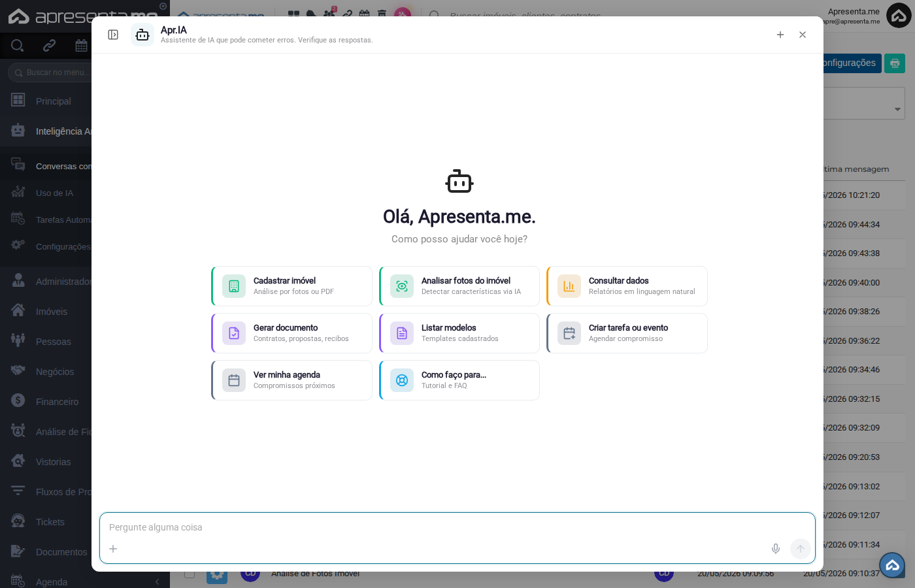The image size is (915, 588).
Task: Select Conversas submenu entry
Action: tap(46, 167)
